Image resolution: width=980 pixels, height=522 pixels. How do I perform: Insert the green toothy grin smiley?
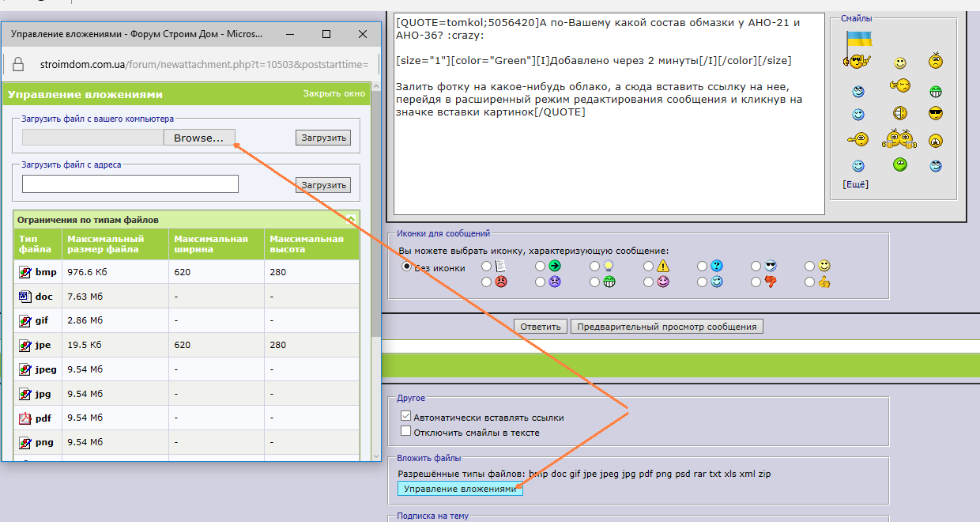coord(936,90)
